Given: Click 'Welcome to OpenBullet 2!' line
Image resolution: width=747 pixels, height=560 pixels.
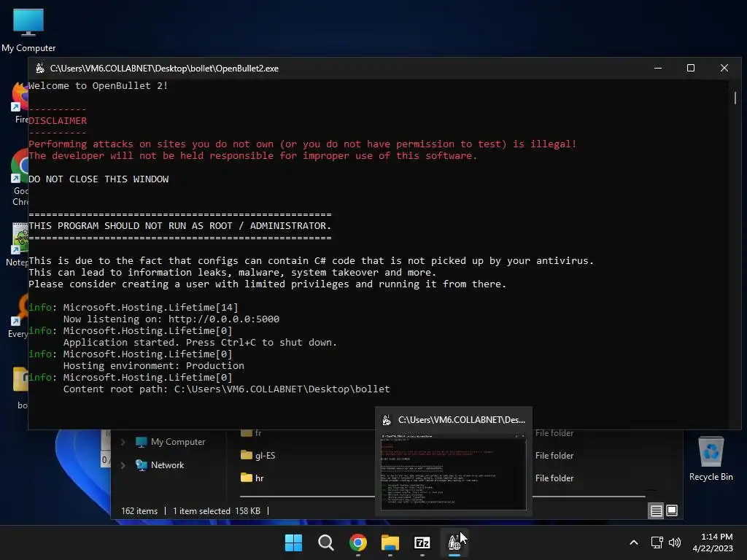Looking at the screenshot, I should tap(98, 86).
